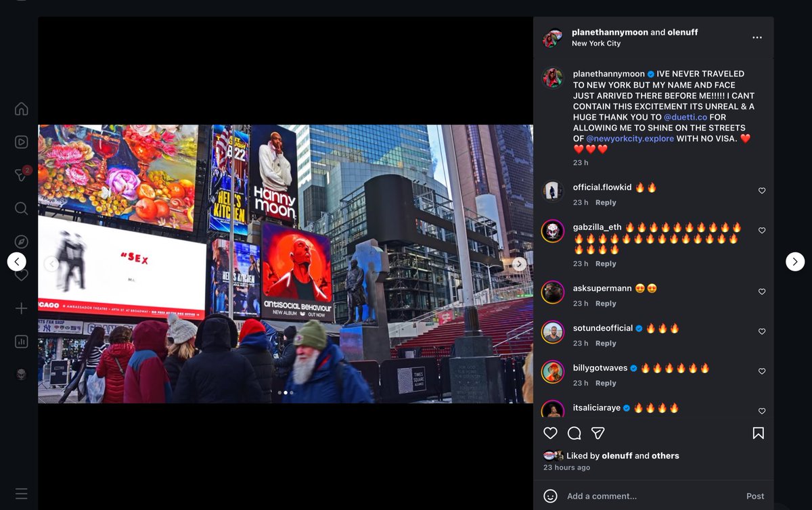Viewport: 812px width, 510px height.
Task: Go to next post with the outer right arrow
Action: point(795,262)
